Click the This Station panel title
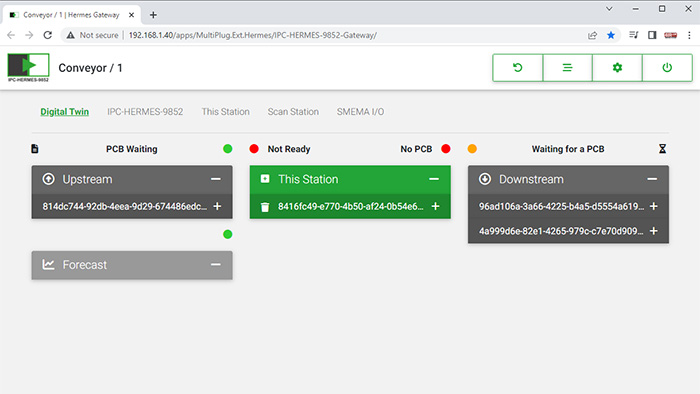The height and width of the screenshot is (394, 700). point(308,179)
